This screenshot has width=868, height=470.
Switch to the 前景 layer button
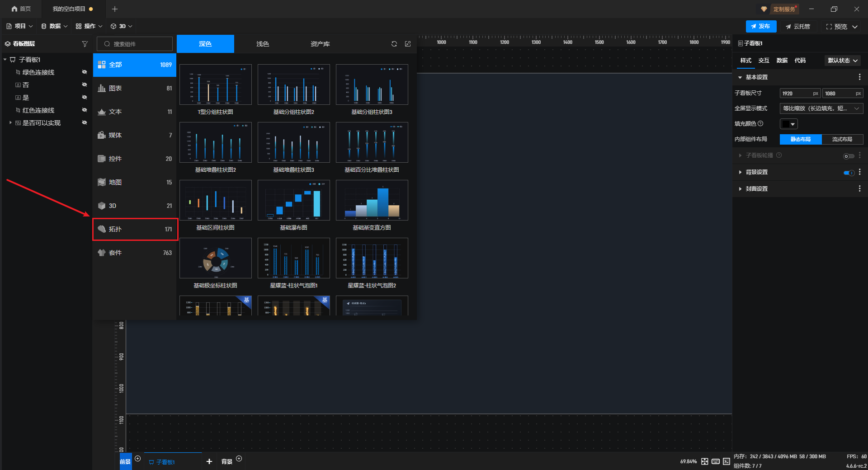point(125,461)
